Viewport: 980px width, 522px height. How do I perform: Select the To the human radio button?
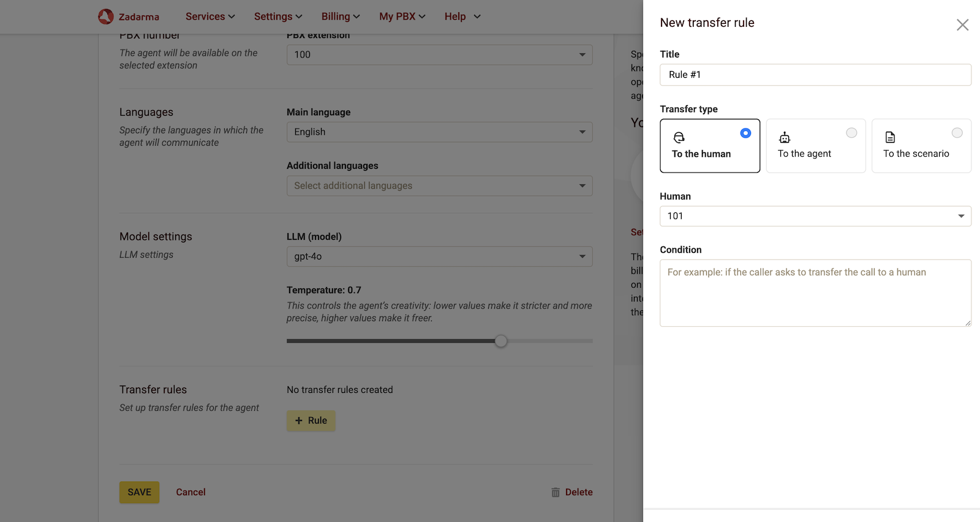745,133
